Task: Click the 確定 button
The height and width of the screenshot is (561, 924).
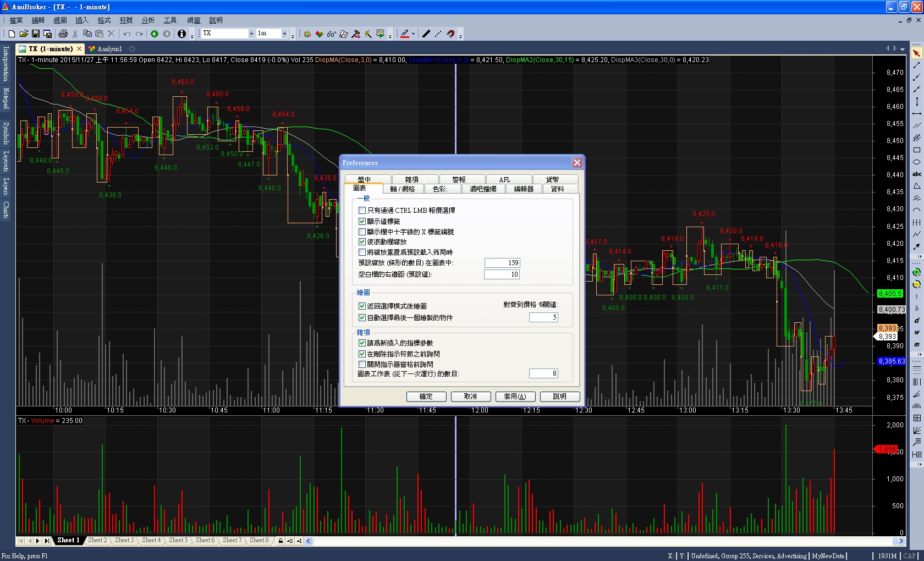Action: click(426, 397)
